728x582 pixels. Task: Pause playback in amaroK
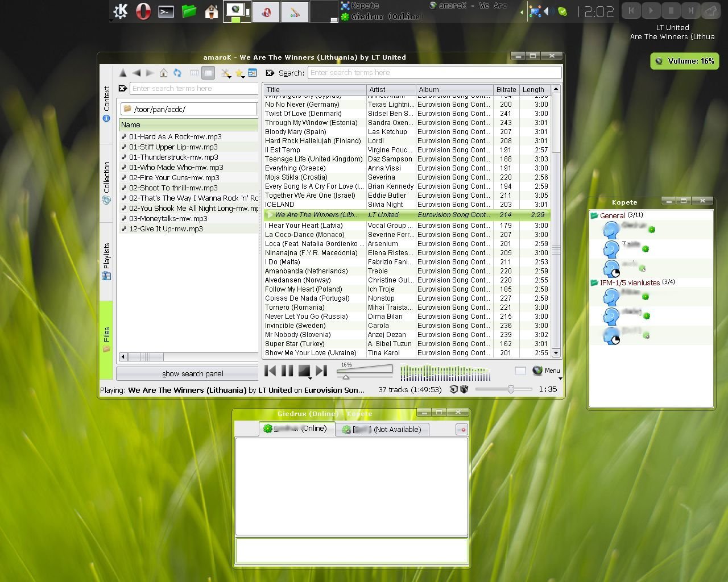tap(287, 371)
